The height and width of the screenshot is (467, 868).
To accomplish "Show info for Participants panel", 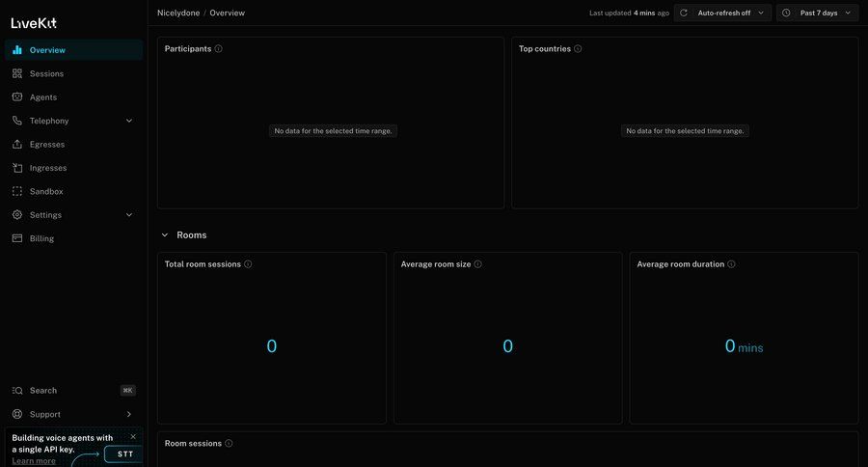I will point(219,49).
